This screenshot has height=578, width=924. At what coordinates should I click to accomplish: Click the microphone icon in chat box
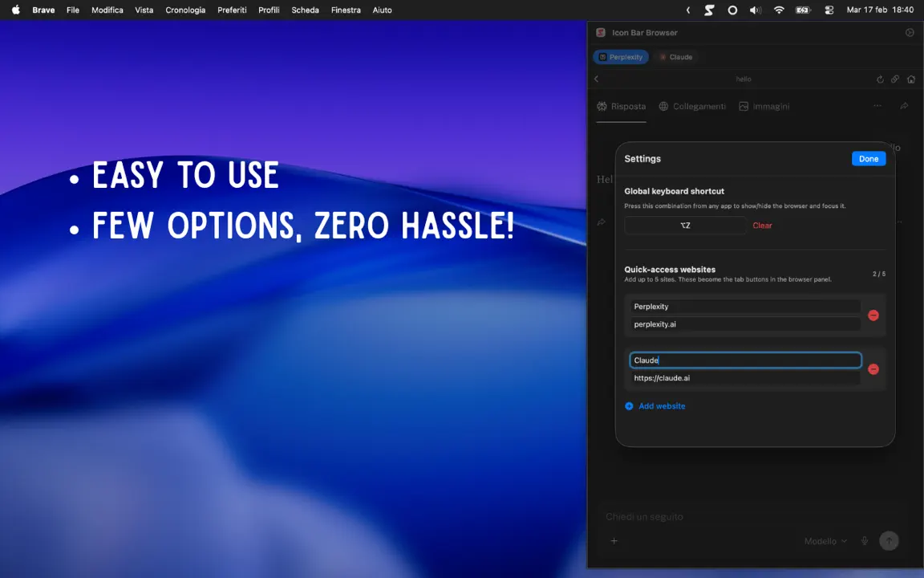865,541
